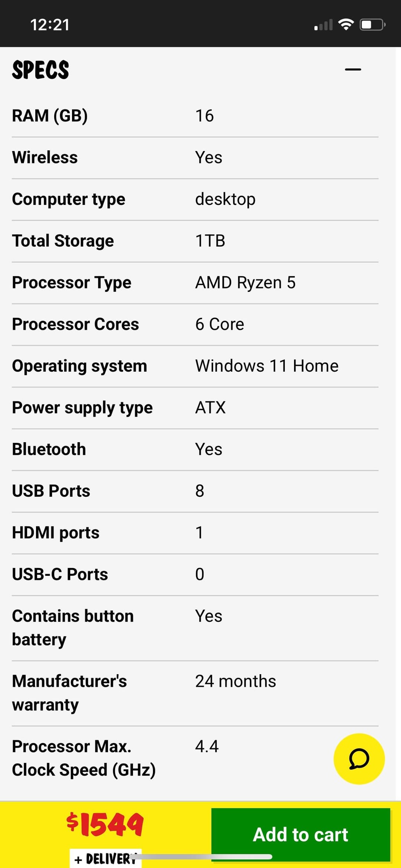Image resolution: width=401 pixels, height=868 pixels.
Task: Tap the 24 months warranty value
Action: [x=236, y=681]
